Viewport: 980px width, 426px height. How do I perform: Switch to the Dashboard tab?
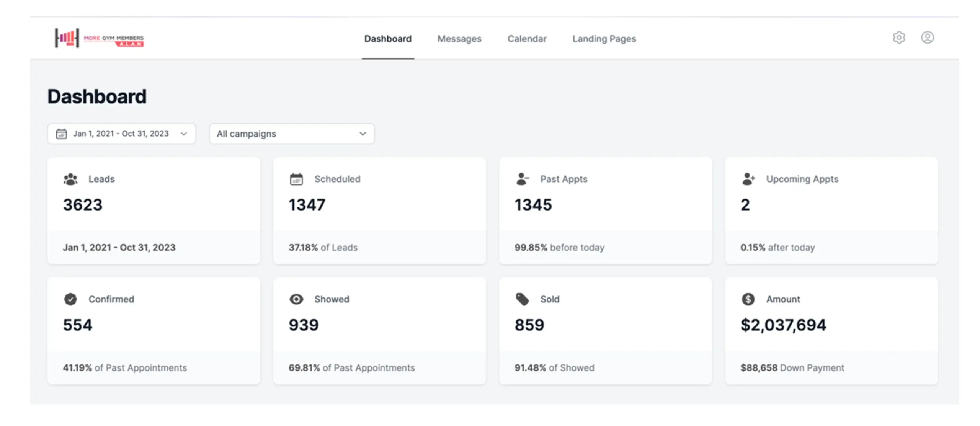(x=387, y=39)
